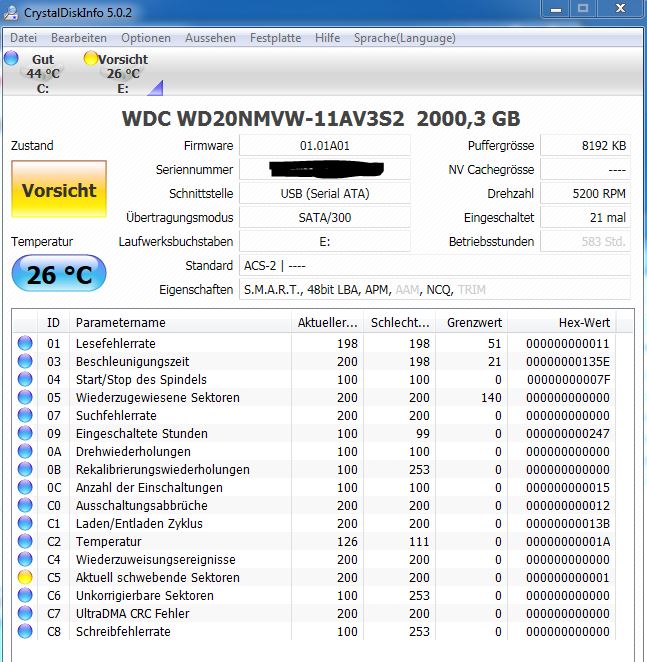This screenshot has height=662, width=647.
Task: Select hex value 00000000247
Action: coord(568,434)
